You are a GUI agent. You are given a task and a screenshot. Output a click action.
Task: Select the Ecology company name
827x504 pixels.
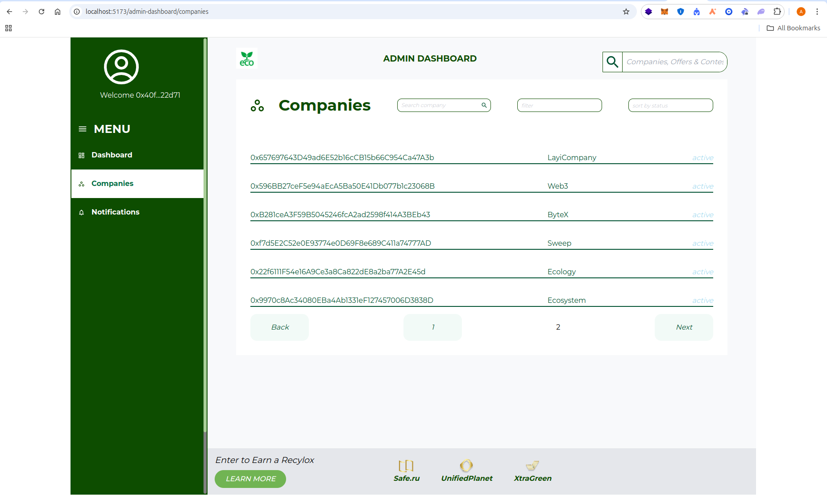click(561, 272)
